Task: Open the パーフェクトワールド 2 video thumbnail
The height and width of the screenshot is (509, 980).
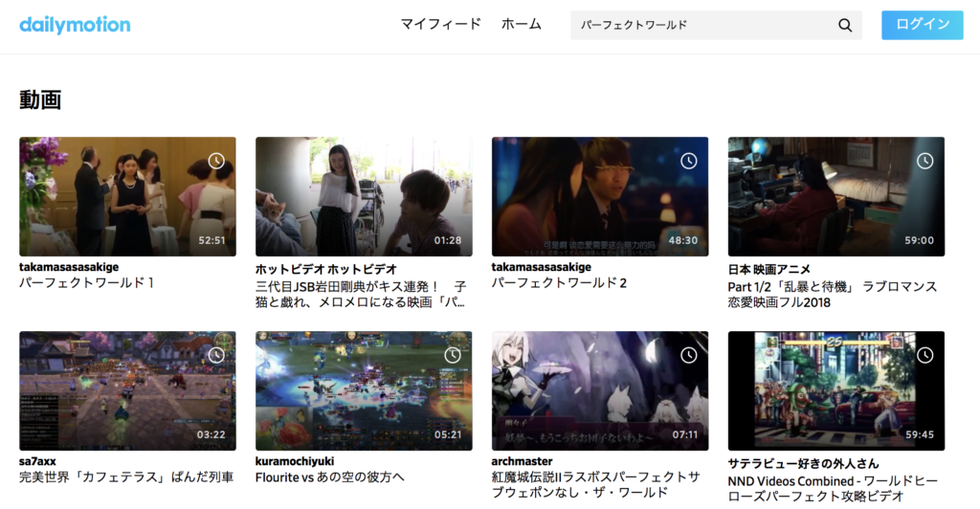Action: coord(600,196)
